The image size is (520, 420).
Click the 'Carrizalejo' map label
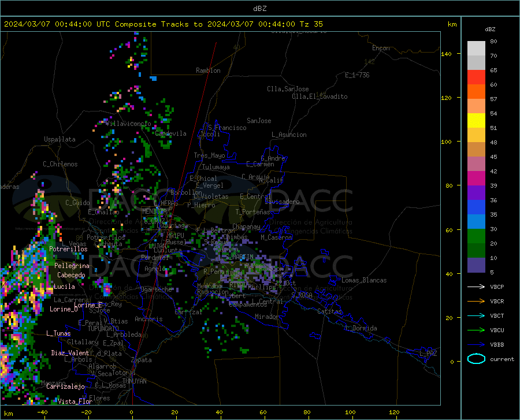65,386
